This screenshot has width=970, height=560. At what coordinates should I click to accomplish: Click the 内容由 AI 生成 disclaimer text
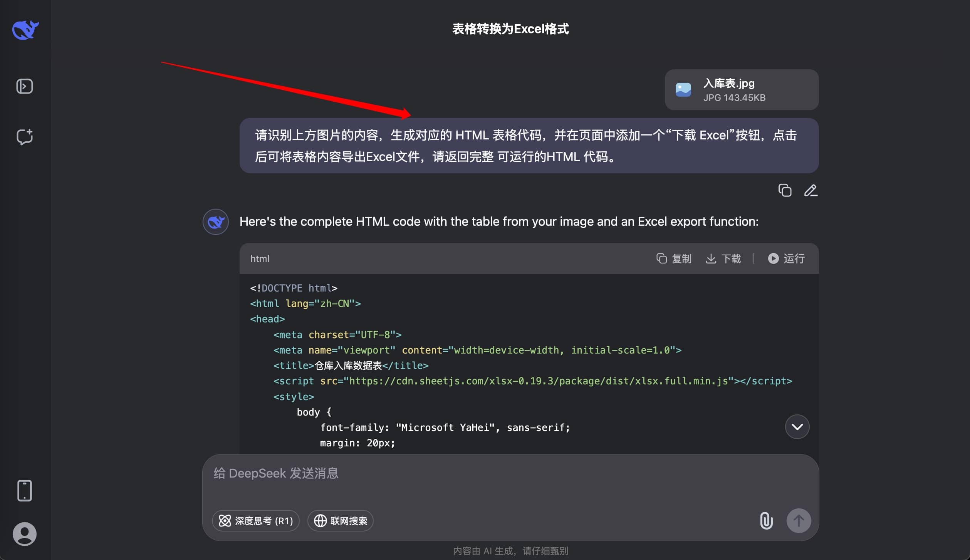(x=510, y=551)
